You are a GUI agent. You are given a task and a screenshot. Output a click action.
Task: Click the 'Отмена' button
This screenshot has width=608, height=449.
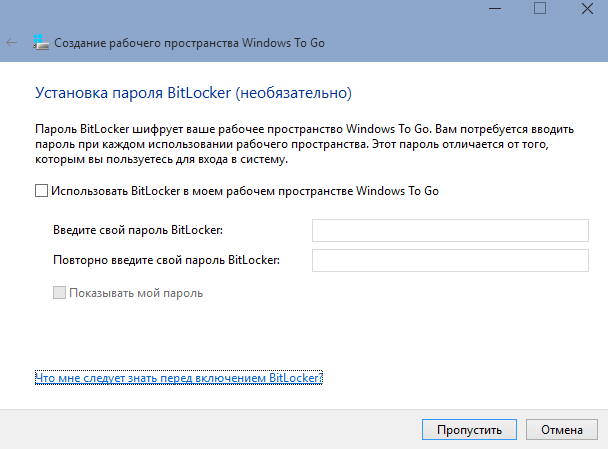tap(562, 430)
